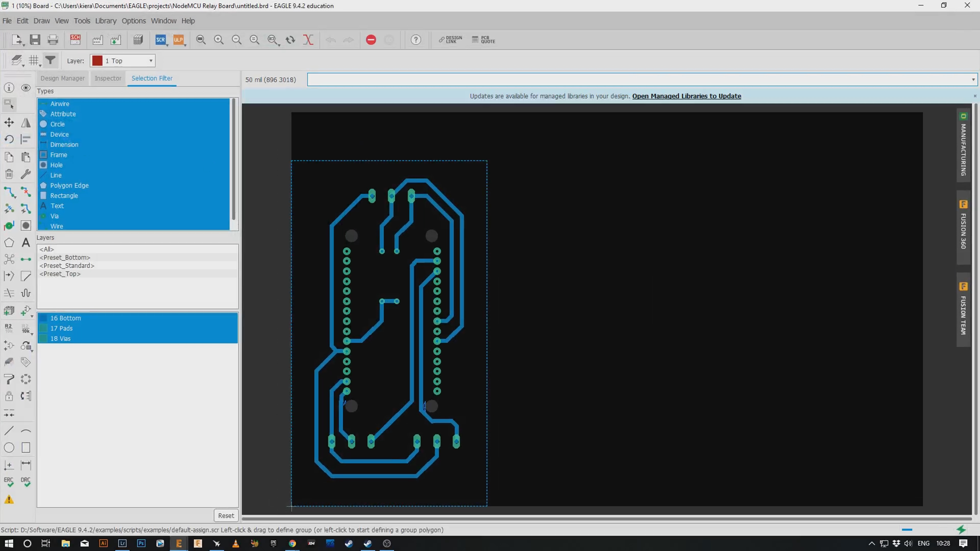This screenshot has height=551, width=980.
Task: Click the Zoom to fit icon
Action: (201, 40)
